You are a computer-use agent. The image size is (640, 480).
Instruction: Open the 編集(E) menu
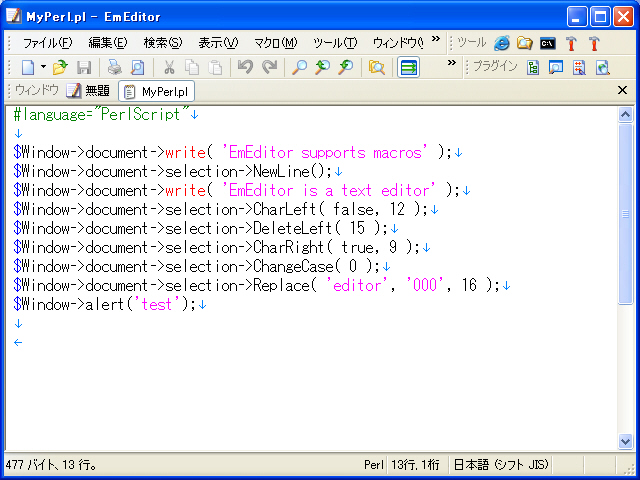pyautogui.click(x=108, y=43)
